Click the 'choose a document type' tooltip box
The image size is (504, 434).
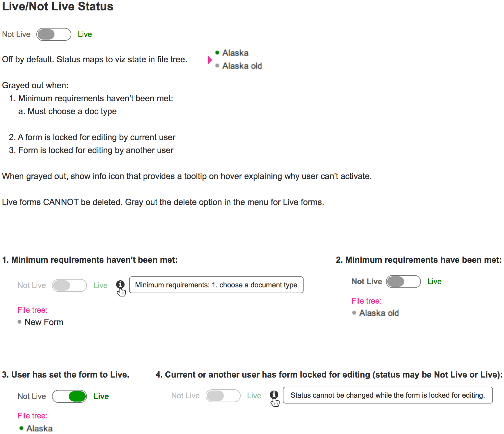click(x=216, y=285)
